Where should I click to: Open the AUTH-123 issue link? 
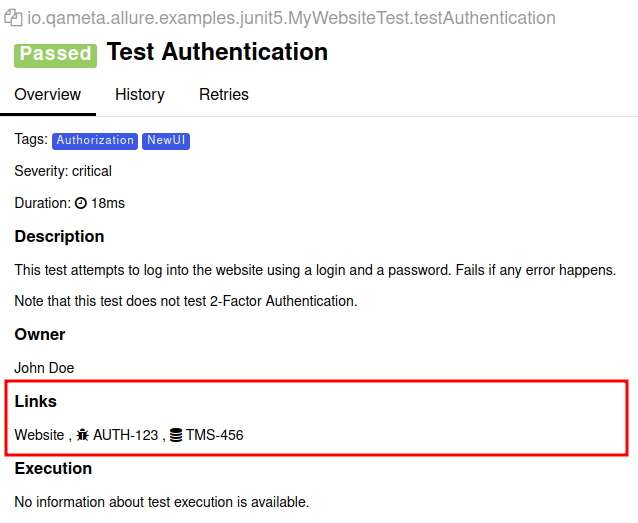pos(125,435)
